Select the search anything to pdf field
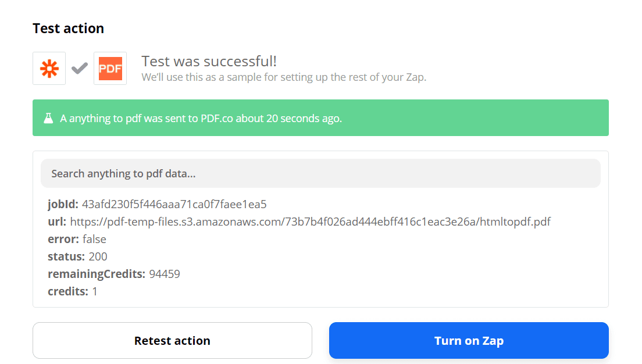642x364 pixels. (320, 173)
